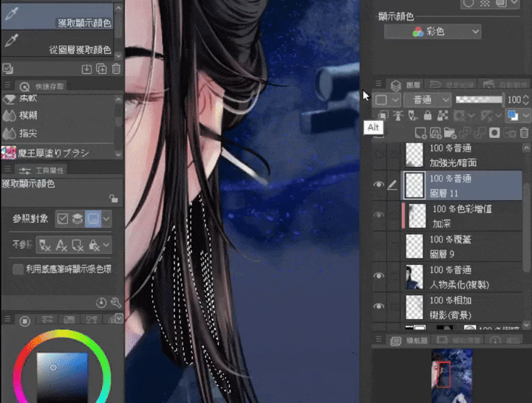Open 普通 blending mode dropdown
Screen dimensions: 532x403
[x=427, y=100]
